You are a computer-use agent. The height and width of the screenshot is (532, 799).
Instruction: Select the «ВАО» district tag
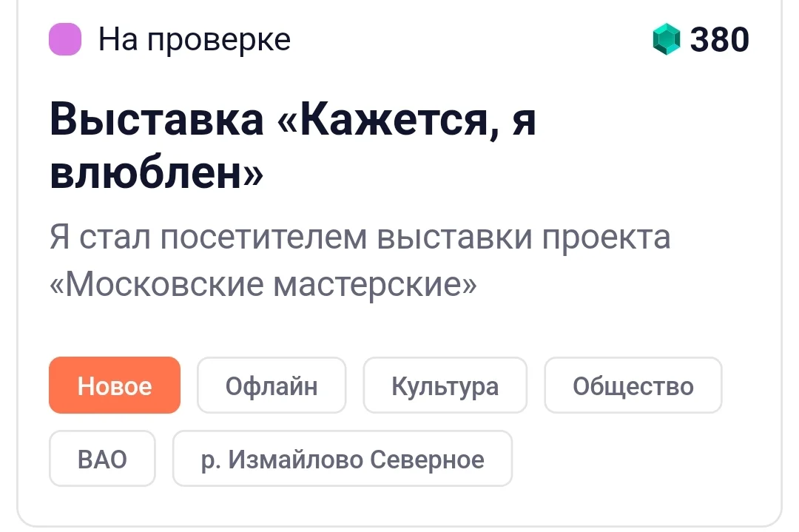(102, 459)
